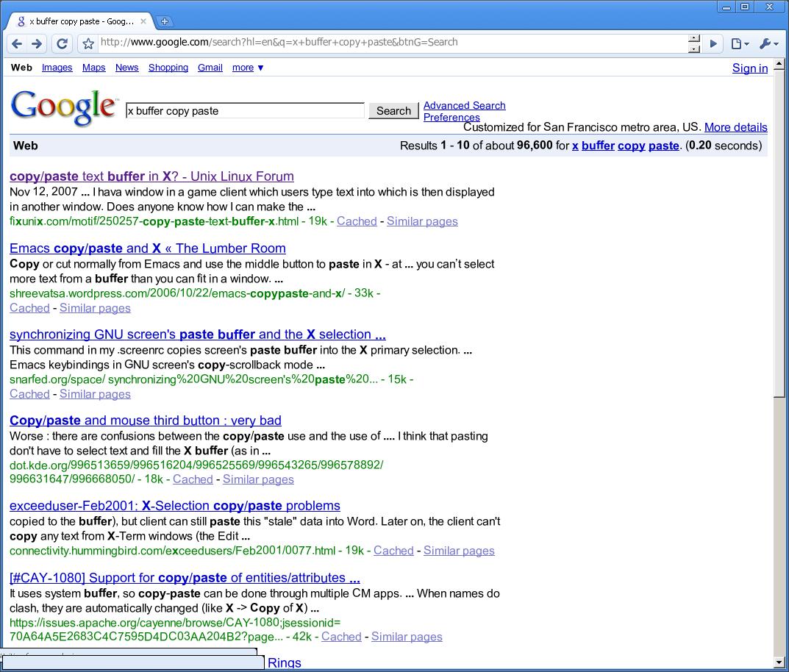Switch to Maps in the top navigation
This screenshot has height=672, width=789.
point(93,68)
